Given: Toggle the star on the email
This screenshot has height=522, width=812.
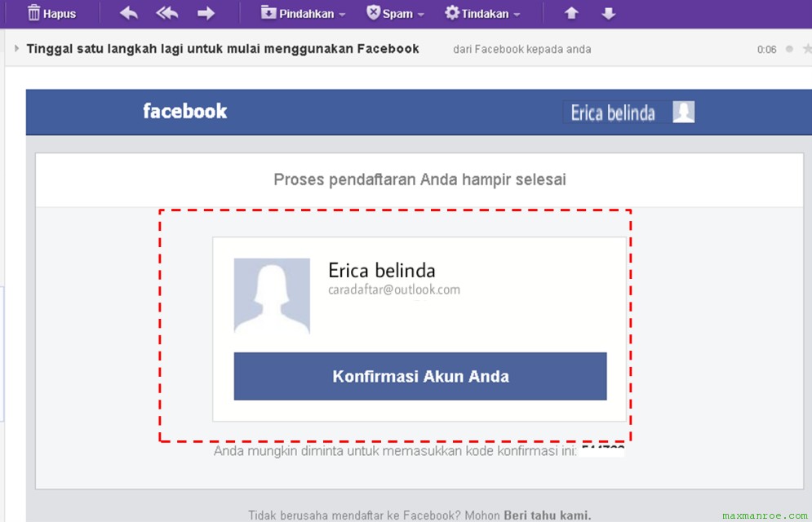Looking at the screenshot, I should 806,49.
